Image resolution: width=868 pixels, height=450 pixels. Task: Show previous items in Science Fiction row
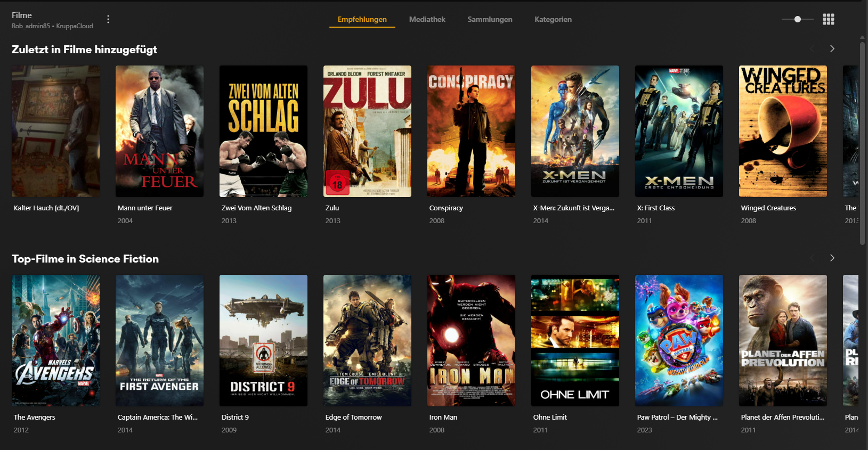pos(812,258)
